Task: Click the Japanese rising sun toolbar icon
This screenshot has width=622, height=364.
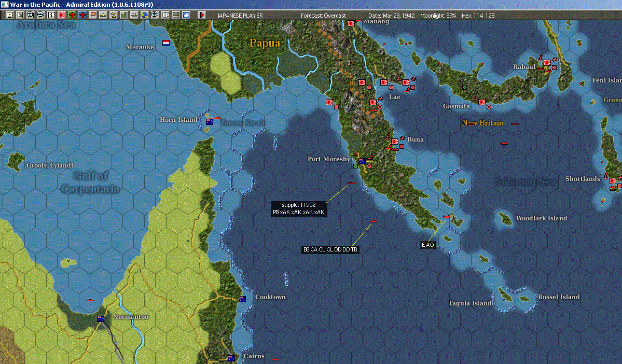Action: (x=62, y=15)
